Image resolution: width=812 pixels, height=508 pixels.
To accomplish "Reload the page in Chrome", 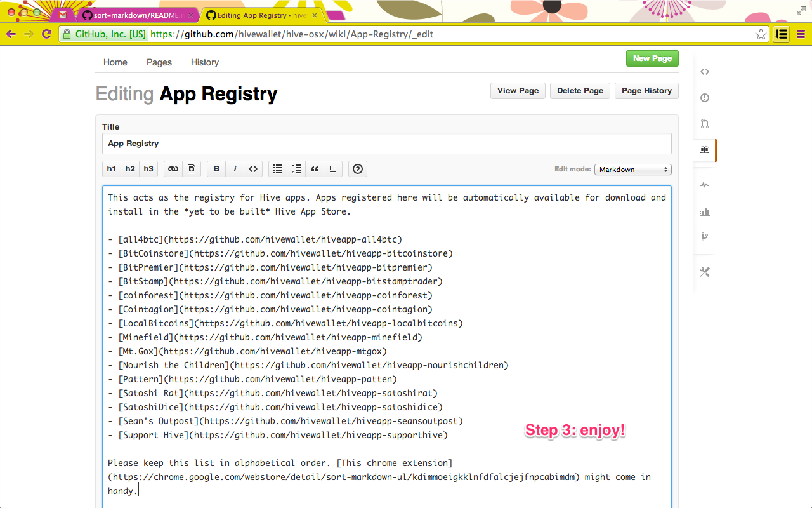I will coord(46,34).
